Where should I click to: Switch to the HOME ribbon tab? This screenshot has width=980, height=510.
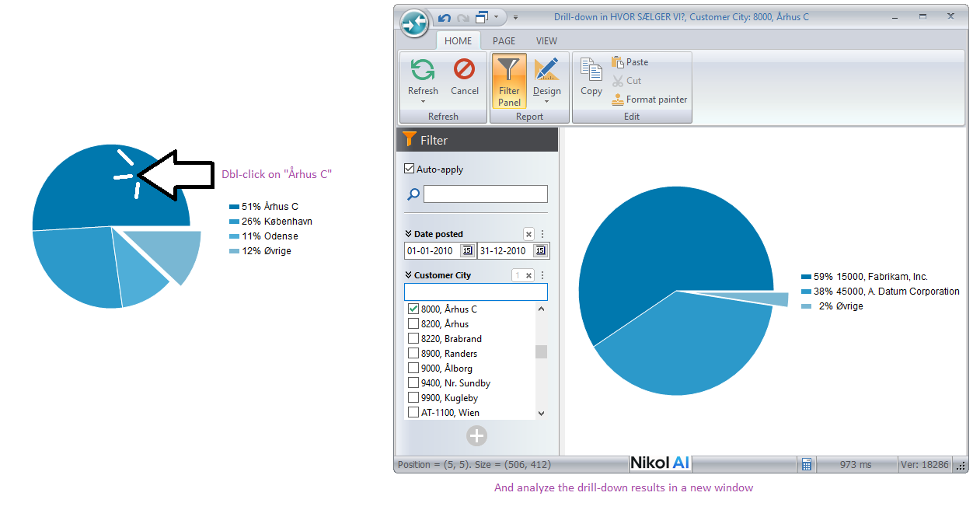tap(458, 41)
